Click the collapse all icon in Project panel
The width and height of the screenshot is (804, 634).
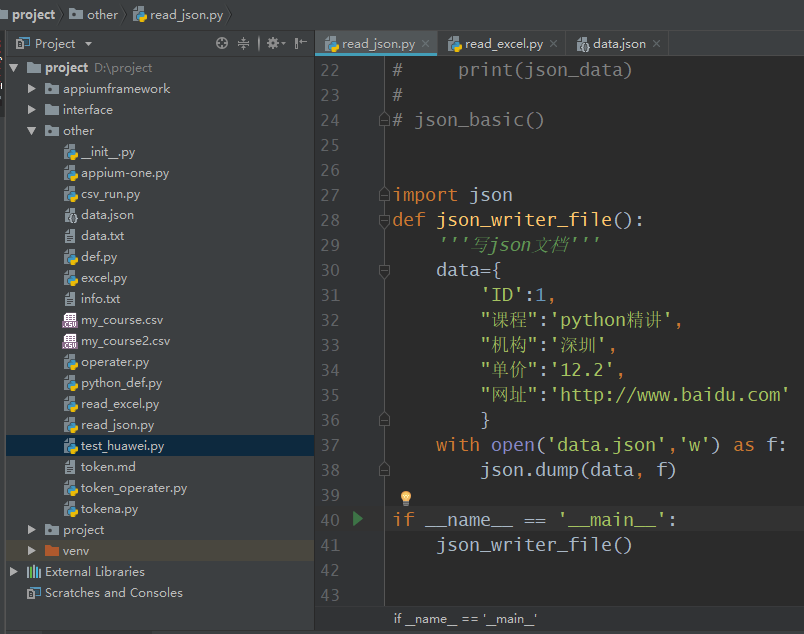[x=244, y=44]
